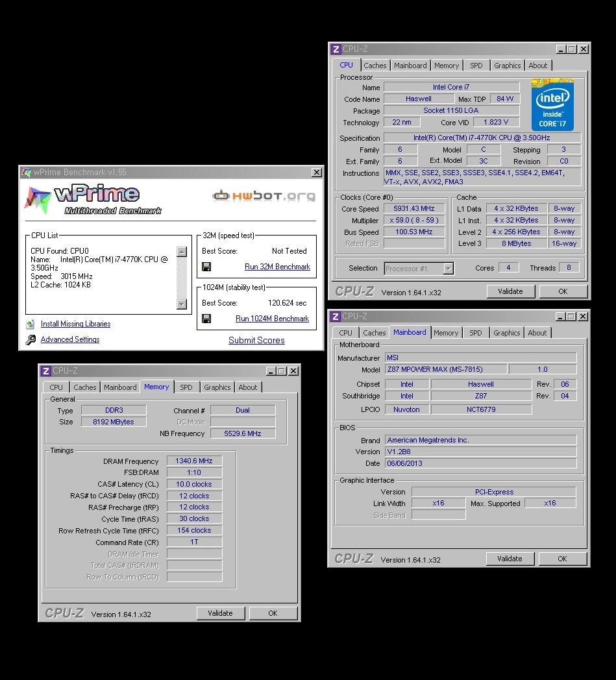Switch to SPD tab in the Memory CPU-Z window
This screenshot has width=616, height=680.
[186, 387]
